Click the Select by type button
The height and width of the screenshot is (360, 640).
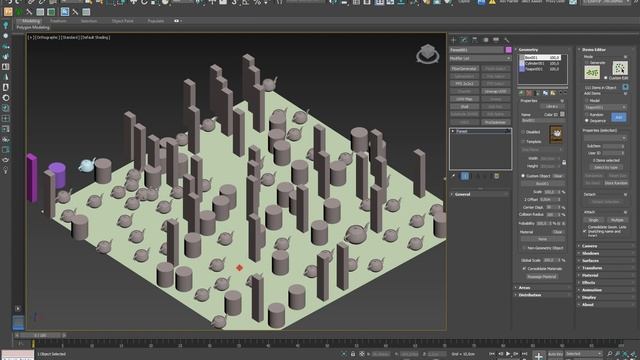(606, 167)
